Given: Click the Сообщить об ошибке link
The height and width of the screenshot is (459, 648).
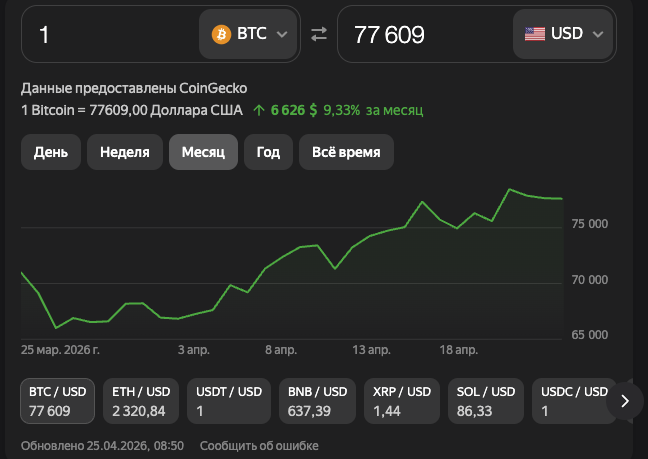Looking at the screenshot, I should point(259,445).
